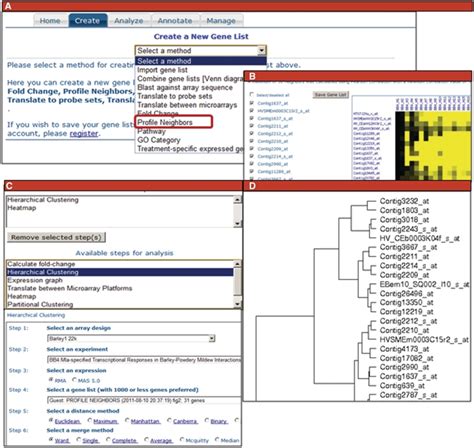Click the 'Remove selected step(s)' button
This screenshot has height=448, width=474.
[x=56, y=237]
